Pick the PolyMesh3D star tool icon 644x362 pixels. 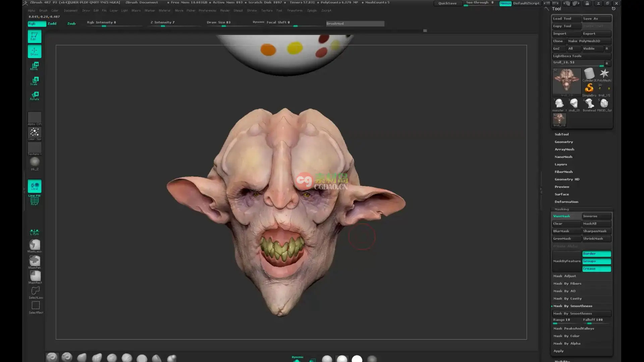[x=604, y=75]
